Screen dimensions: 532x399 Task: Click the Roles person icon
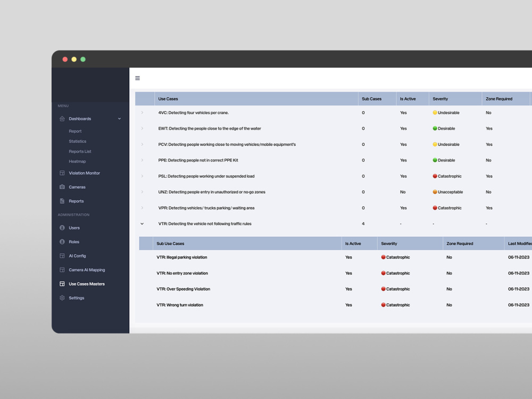click(62, 242)
